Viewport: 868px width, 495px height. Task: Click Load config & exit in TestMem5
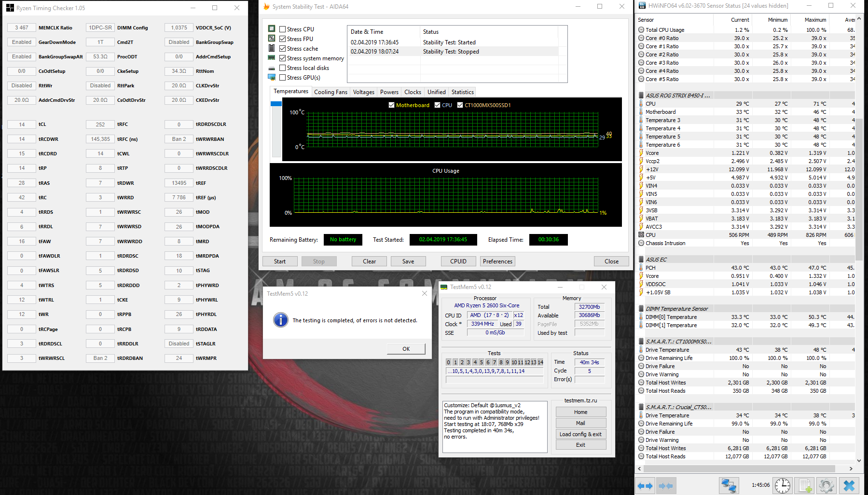(580, 434)
